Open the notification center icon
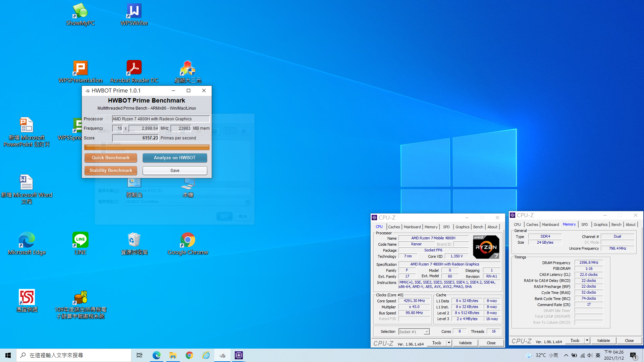Screen dimensions: 644x362 pos(633,355)
